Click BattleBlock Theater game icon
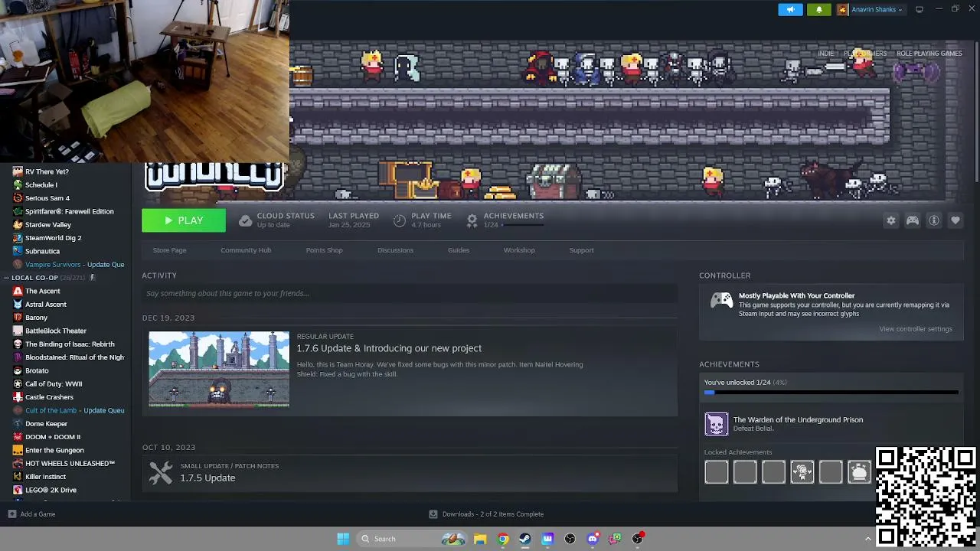 coord(18,331)
